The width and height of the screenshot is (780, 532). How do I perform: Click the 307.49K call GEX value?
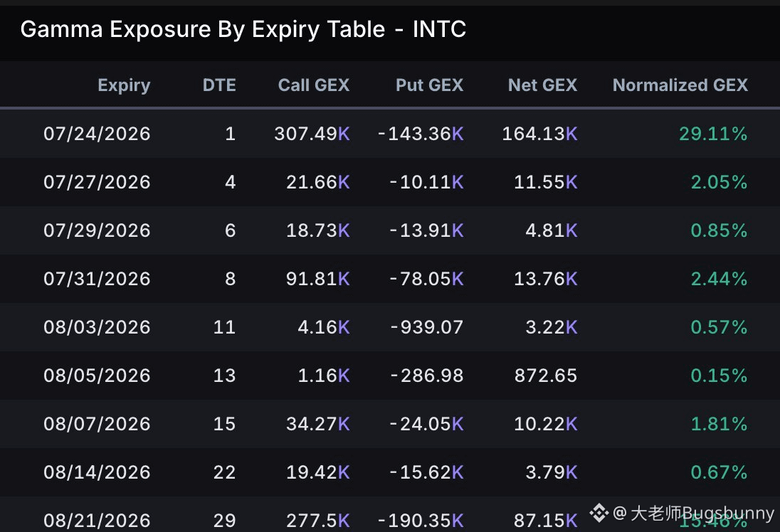coord(312,134)
